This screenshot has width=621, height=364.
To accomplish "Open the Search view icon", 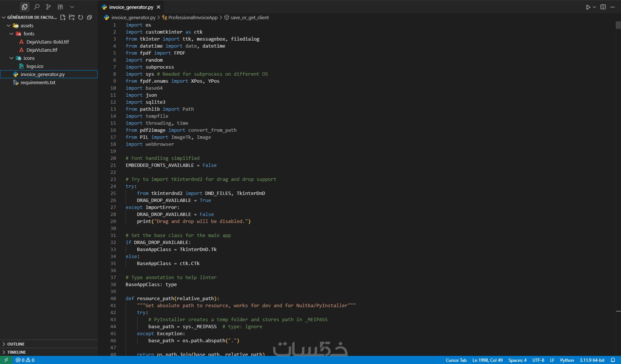I will pos(37,7).
